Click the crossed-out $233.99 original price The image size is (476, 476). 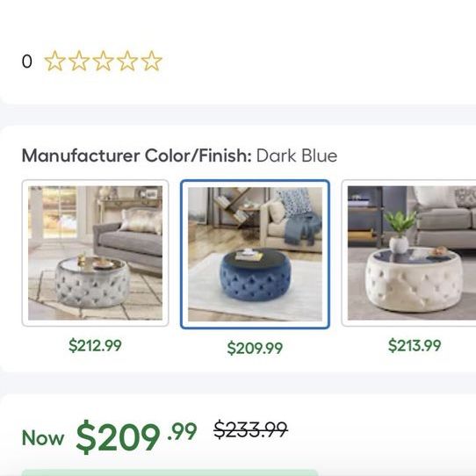[251, 429]
